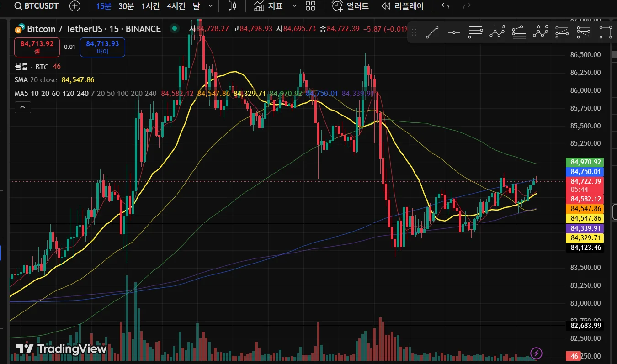Open the 얼러트 alert creator
The image size is (617, 364).
[351, 6]
